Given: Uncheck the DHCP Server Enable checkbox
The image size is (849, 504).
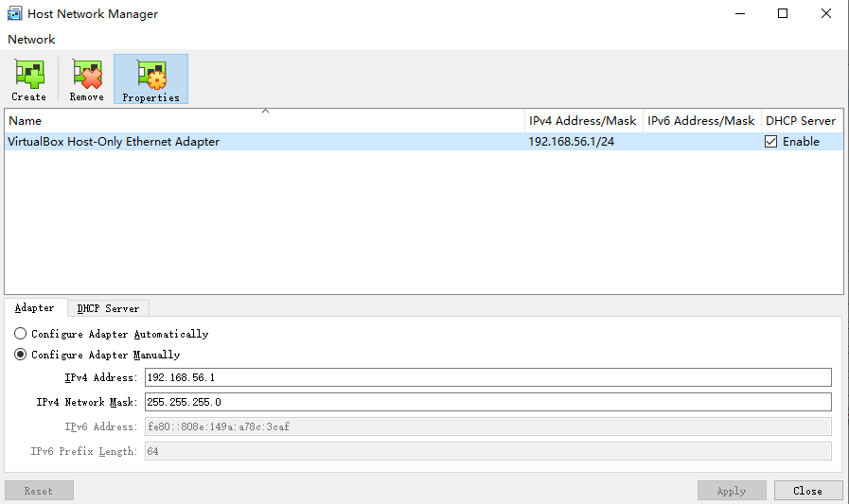Looking at the screenshot, I should point(770,142).
